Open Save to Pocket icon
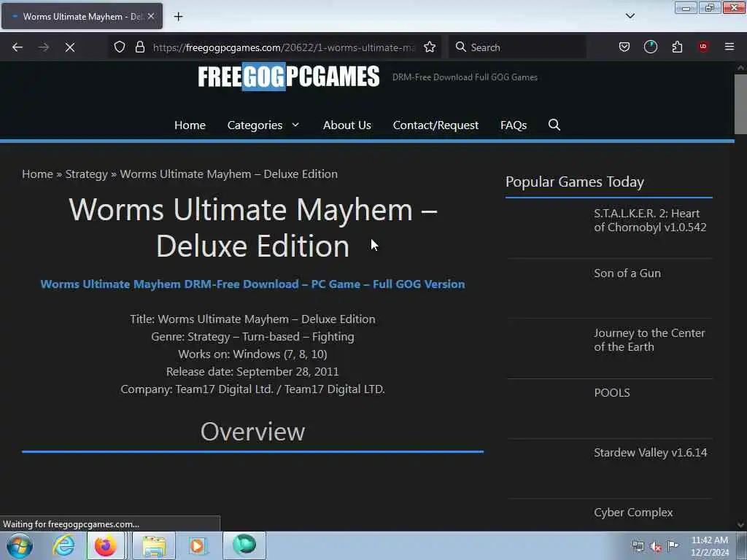Screen dimensions: 747x560 click(624, 47)
